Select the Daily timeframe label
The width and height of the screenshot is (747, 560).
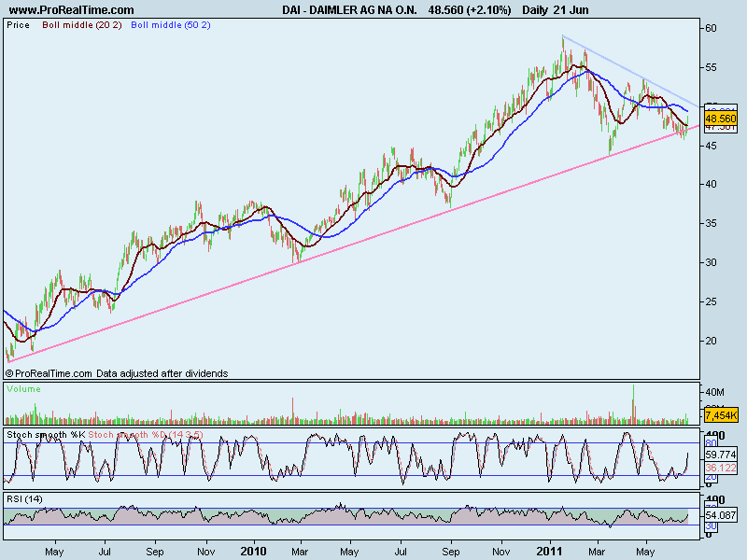pos(534,10)
